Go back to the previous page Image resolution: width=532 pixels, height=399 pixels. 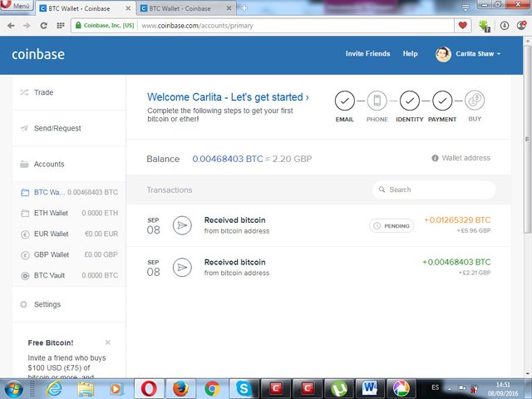coord(11,26)
